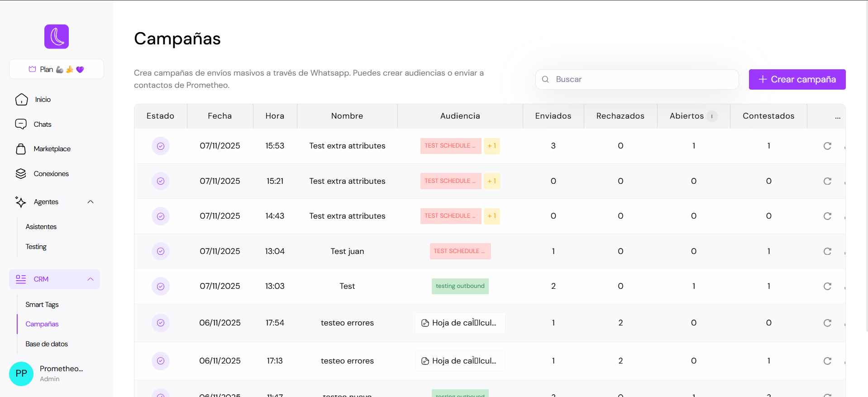
Task: Open Chats from the sidebar
Action: point(42,124)
